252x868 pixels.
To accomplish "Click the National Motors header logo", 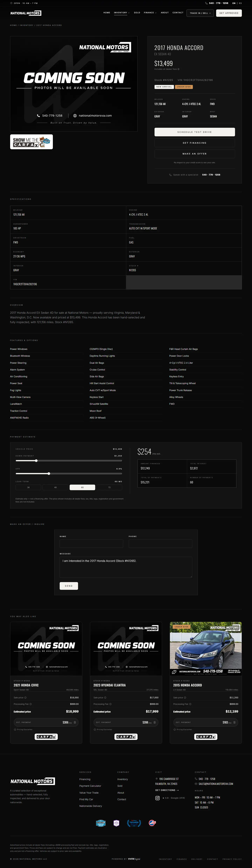I will click(26, 13).
